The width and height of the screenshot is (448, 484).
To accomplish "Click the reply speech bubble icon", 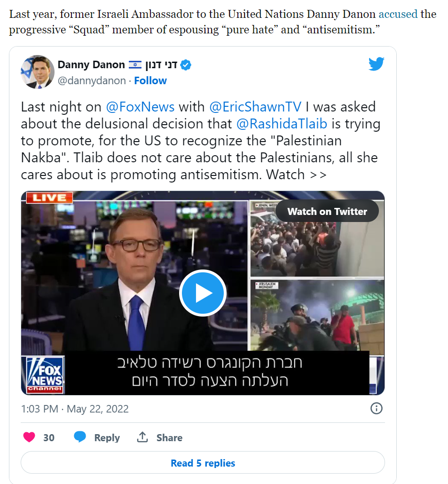I will pos(80,437).
